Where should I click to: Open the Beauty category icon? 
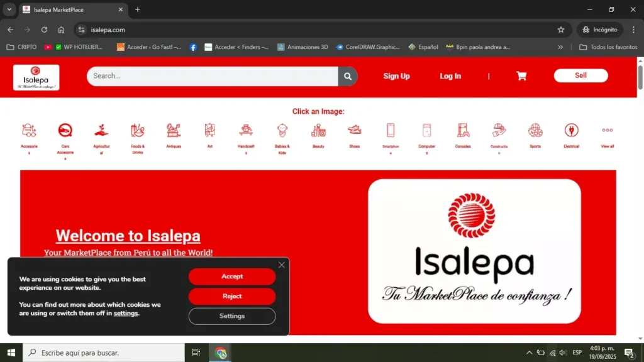(318, 131)
